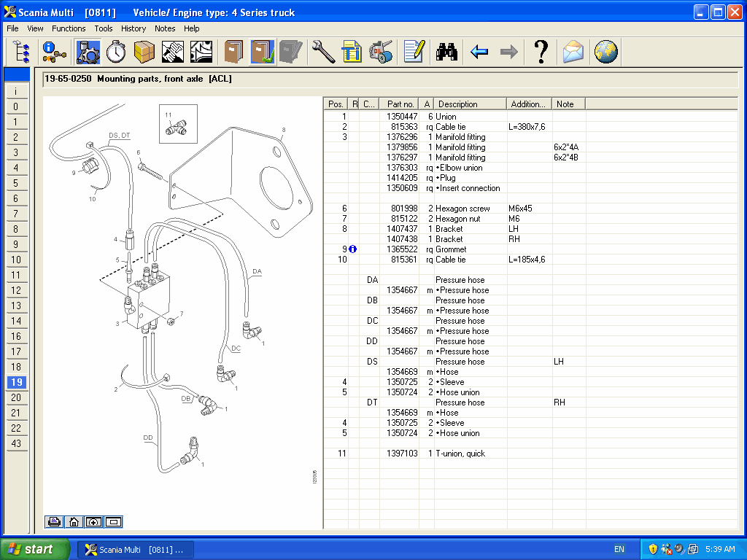Image resolution: width=747 pixels, height=560 pixels.
Task: Click the DA hose label in illustration
Action: [258, 271]
